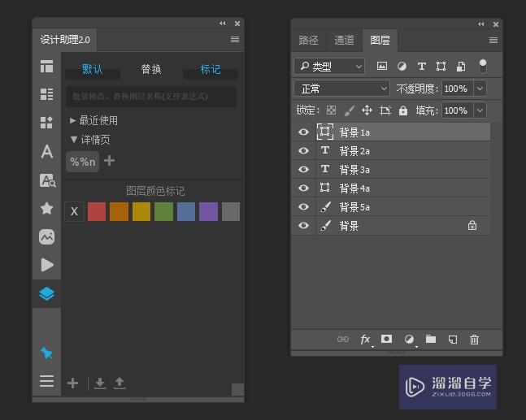Open the 类型 filter dropdown
This screenshot has height=420, width=526.
pyautogui.click(x=329, y=67)
